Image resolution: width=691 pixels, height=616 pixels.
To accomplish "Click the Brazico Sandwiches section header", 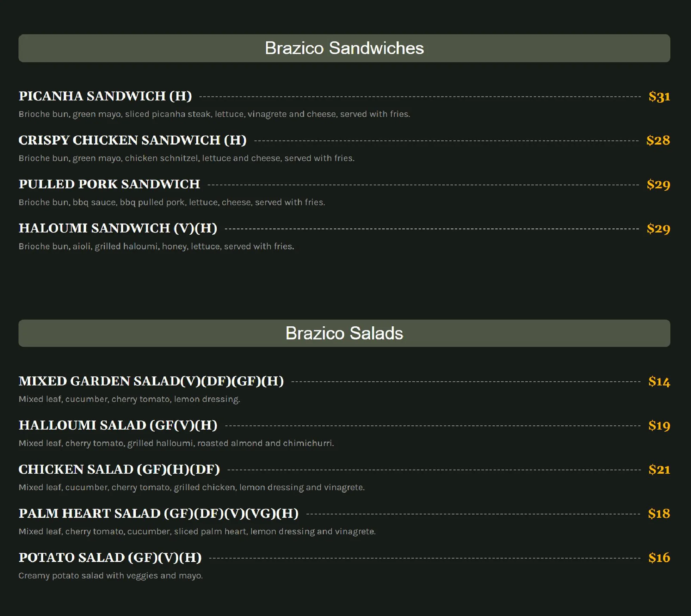I will (x=344, y=48).
